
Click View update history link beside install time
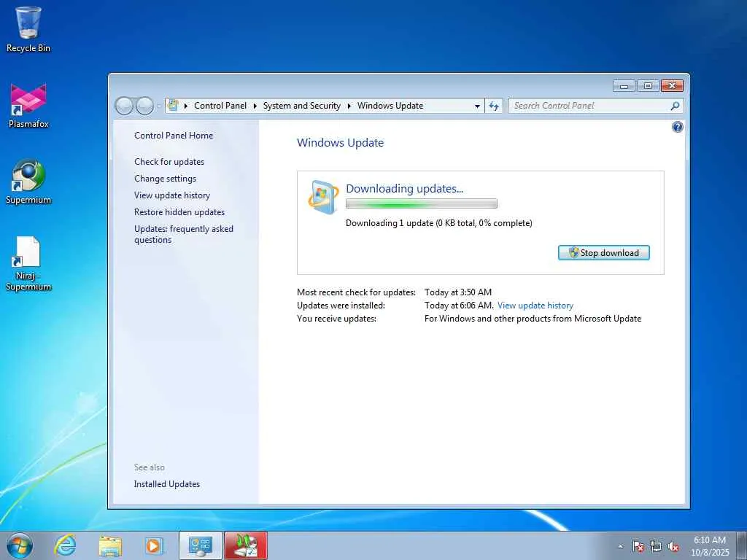[535, 306]
